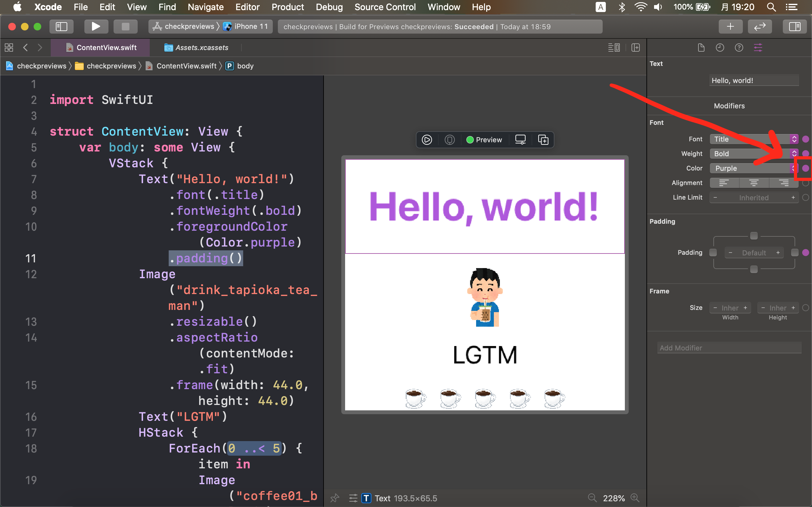Viewport: 812px width, 507px height.
Task: Click the Live Preview play icon
Action: click(x=427, y=140)
